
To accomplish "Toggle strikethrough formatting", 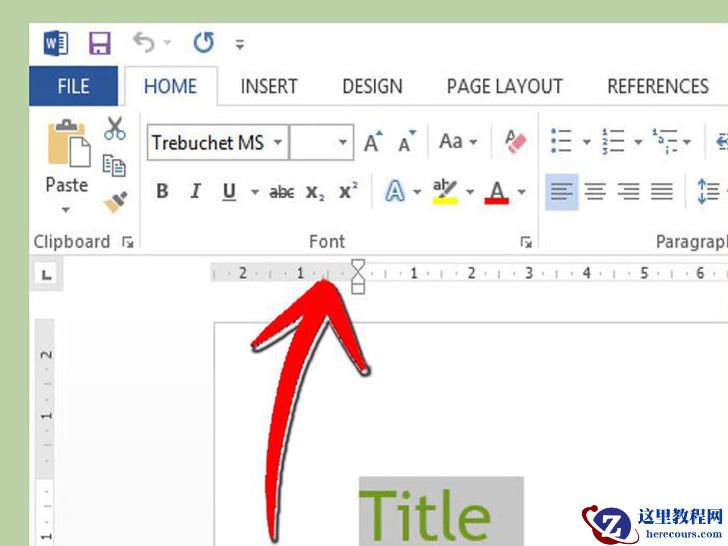I will point(282,192).
